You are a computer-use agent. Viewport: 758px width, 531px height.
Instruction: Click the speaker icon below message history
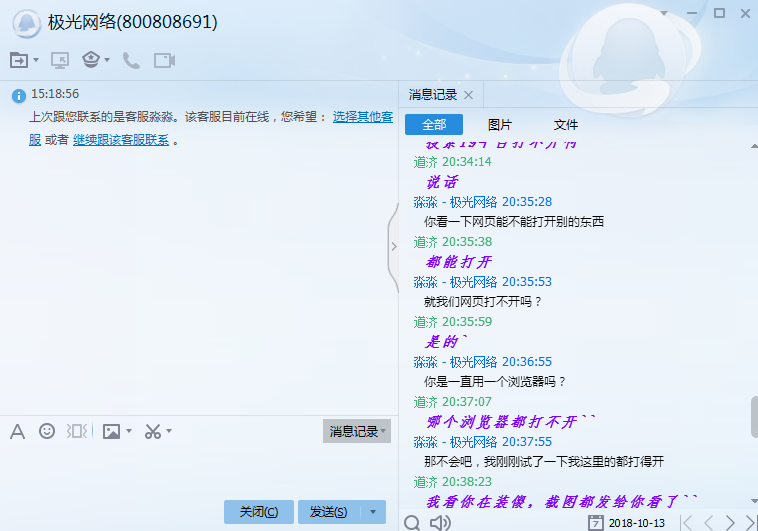[x=439, y=522]
